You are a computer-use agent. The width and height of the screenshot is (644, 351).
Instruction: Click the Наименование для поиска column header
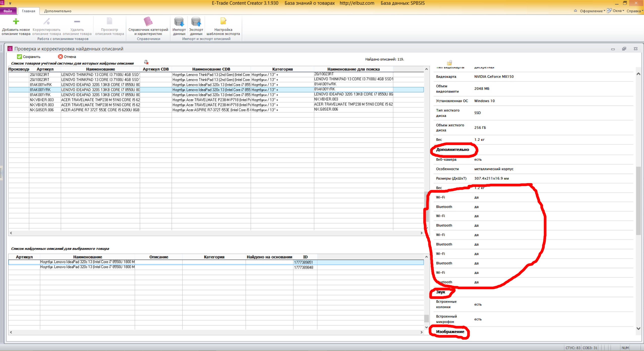tap(353, 69)
